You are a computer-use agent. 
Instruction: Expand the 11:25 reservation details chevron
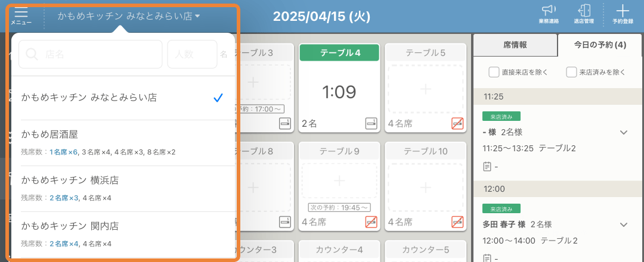click(x=624, y=132)
